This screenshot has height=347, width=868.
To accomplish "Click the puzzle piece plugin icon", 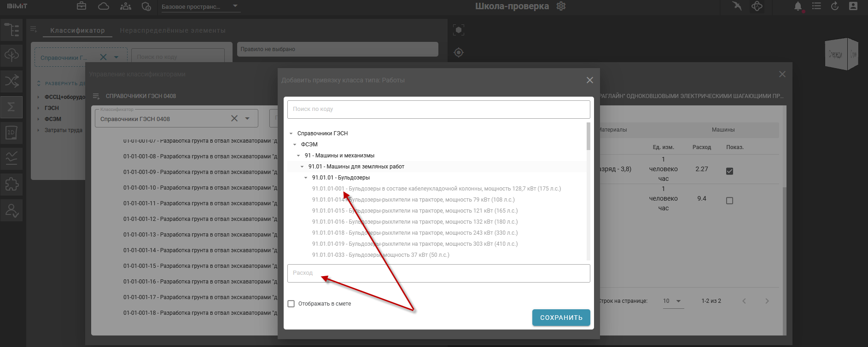I will 12,184.
